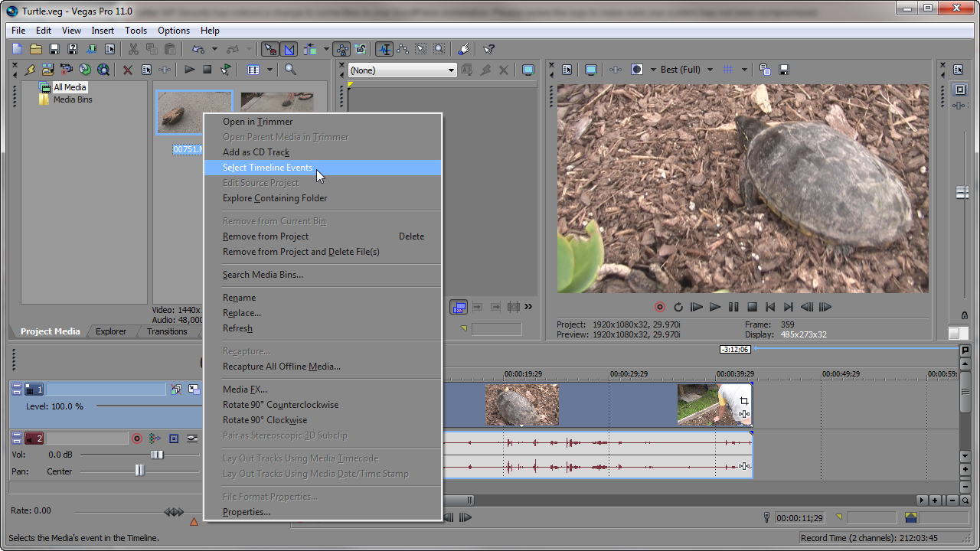Click Copy Snapshot to Clipboard icon in preview
The height and width of the screenshot is (551, 980).
(765, 70)
